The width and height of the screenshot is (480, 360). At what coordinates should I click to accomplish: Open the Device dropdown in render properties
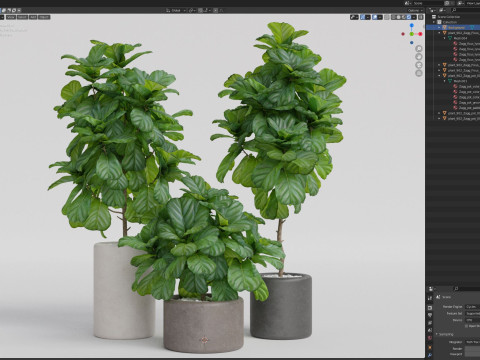coord(472,320)
